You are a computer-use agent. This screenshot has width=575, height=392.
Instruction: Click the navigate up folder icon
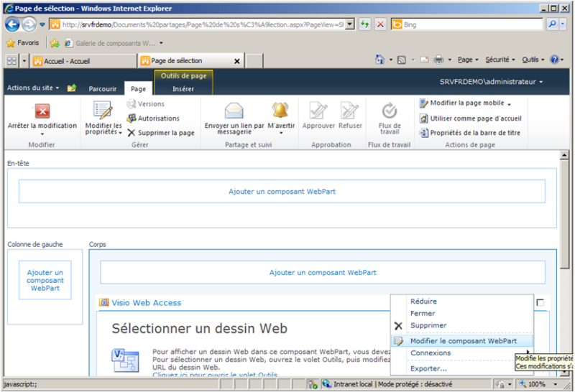[72, 88]
